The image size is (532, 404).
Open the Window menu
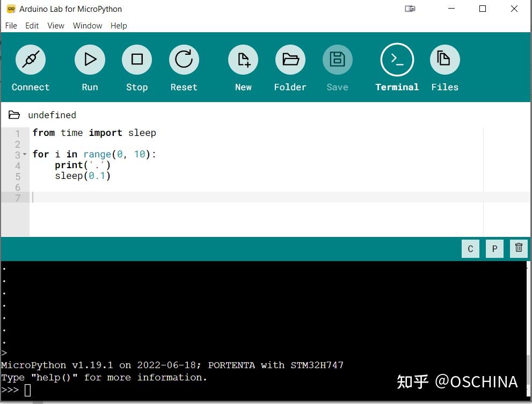[x=88, y=26]
